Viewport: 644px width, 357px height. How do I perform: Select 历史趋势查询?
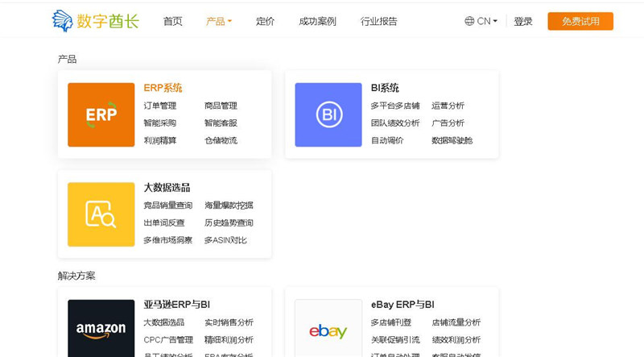click(x=229, y=222)
